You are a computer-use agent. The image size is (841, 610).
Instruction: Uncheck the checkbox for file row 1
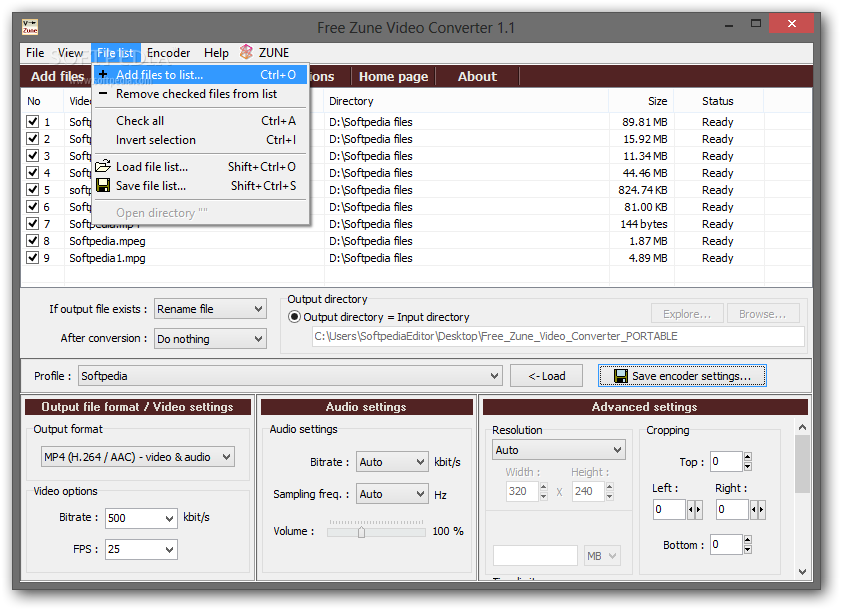(x=33, y=121)
